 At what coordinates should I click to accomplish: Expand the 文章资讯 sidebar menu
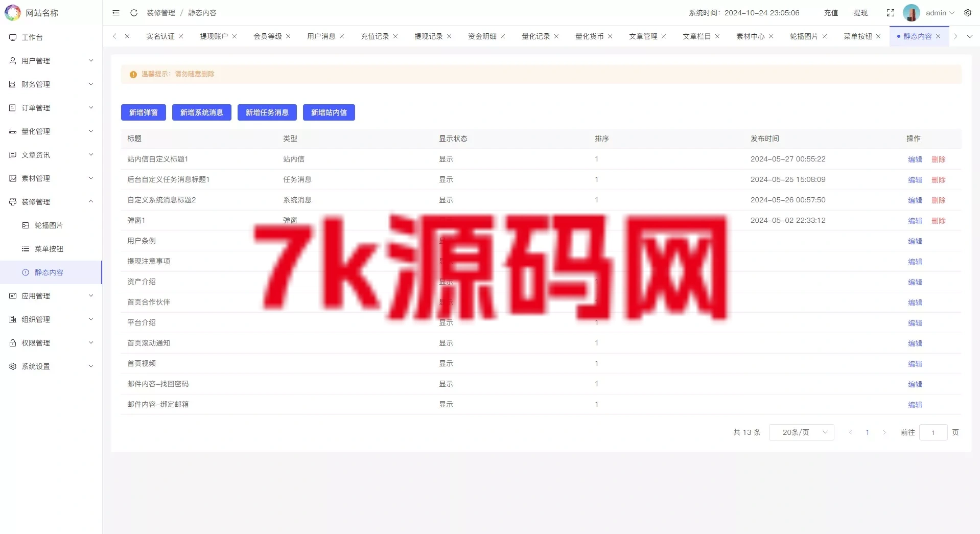pyautogui.click(x=51, y=155)
